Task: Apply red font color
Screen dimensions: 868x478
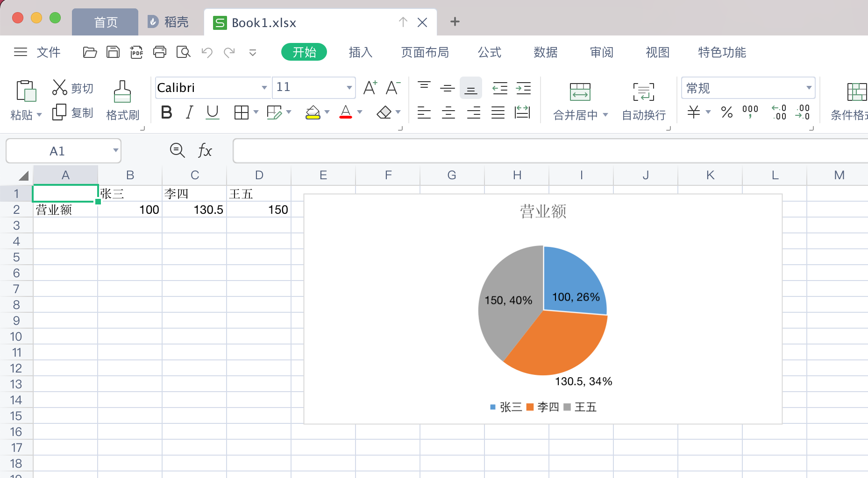Action: pyautogui.click(x=346, y=112)
